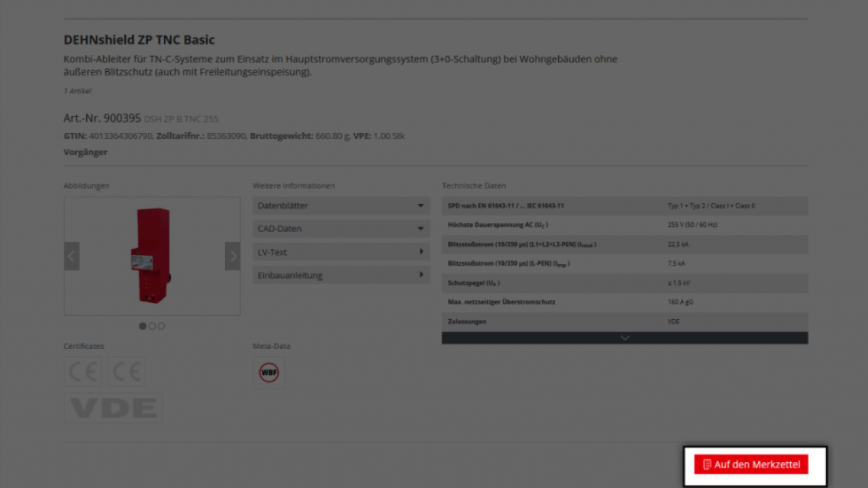
Task: Open the Datenblätter dropdown
Action: (x=341, y=205)
